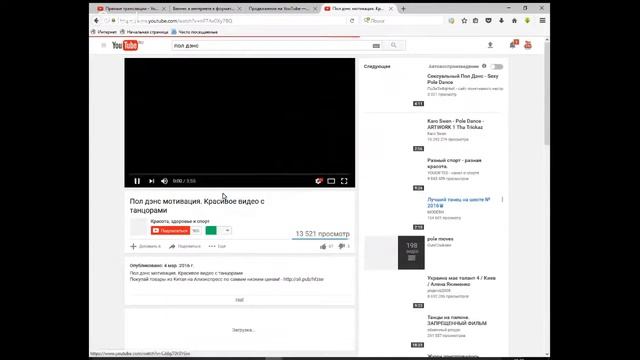This screenshot has height=360, width=640.
Task: Click the page vertical scrollbar
Action: 547,93
